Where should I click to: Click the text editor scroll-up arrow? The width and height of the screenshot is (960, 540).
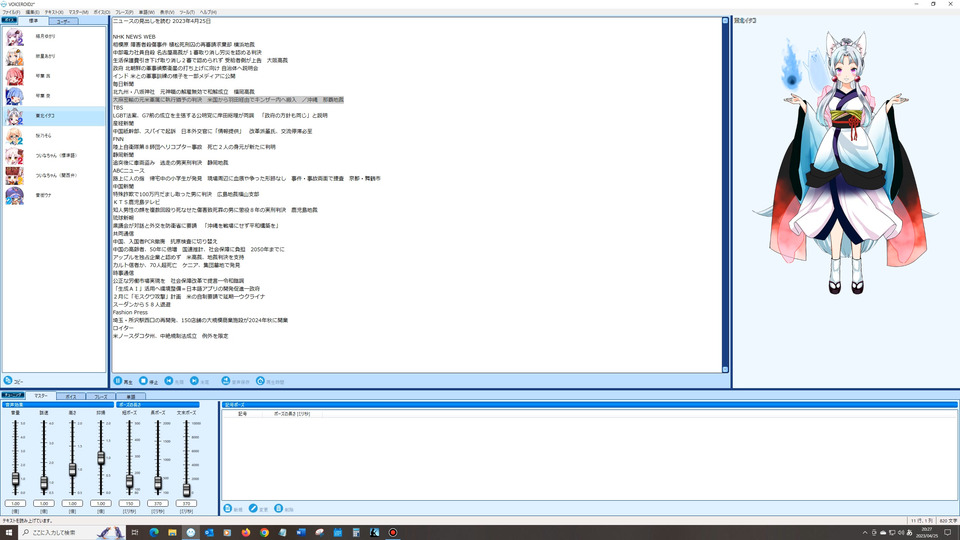pos(726,21)
